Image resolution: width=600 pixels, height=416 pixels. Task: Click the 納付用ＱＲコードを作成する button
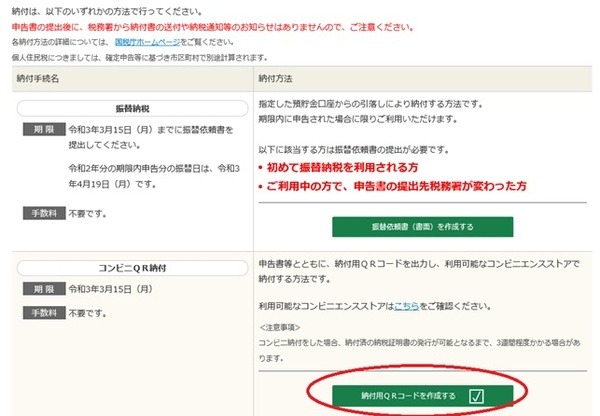(422, 395)
